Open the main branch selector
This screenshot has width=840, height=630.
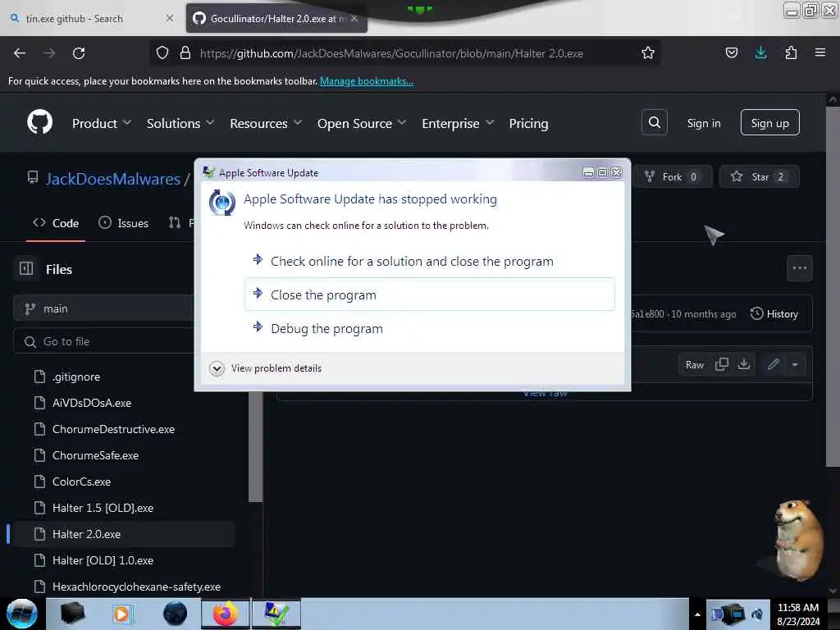coord(104,308)
